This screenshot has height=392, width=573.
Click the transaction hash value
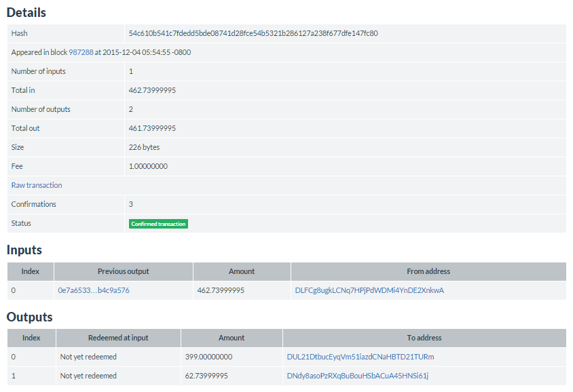click(253, 33)
